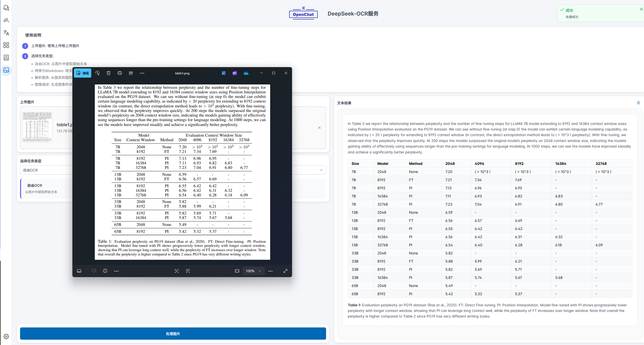Click the 编辑 edit button in viewer
This screenshot has width=644, height=345.
(83, 73)
